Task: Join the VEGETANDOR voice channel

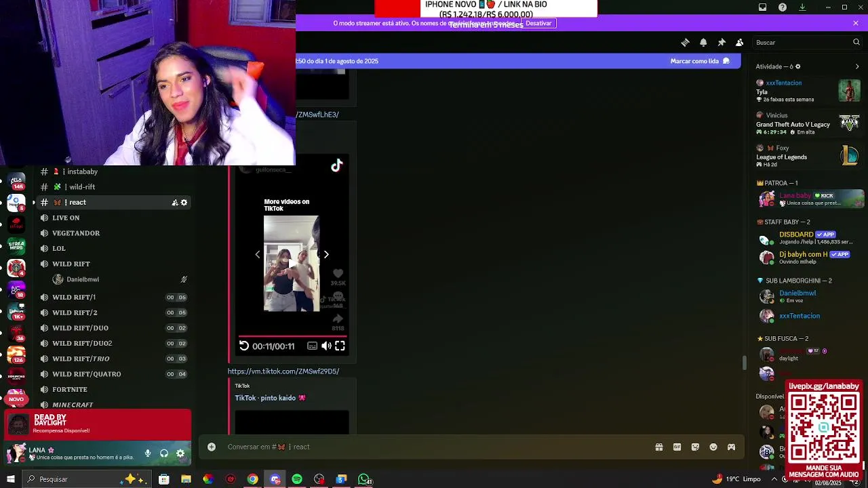Action: coord(113,233)
